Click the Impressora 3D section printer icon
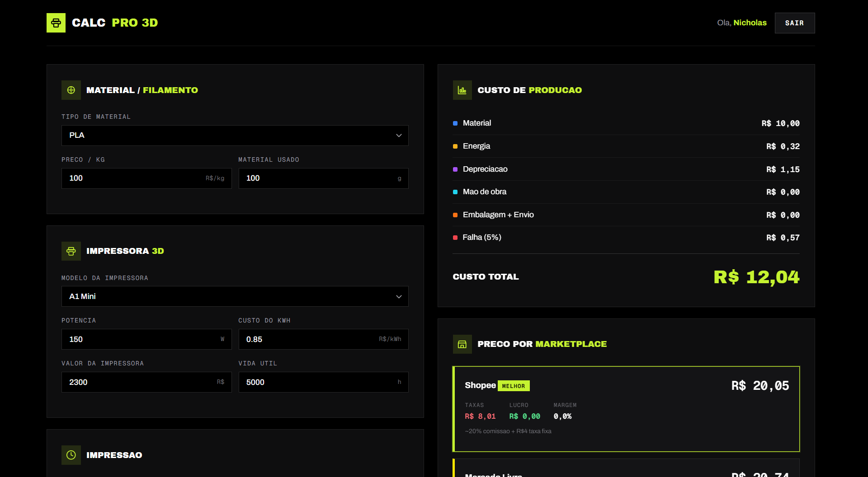Screen dimensions: 868x477 (x=71, y=251)
